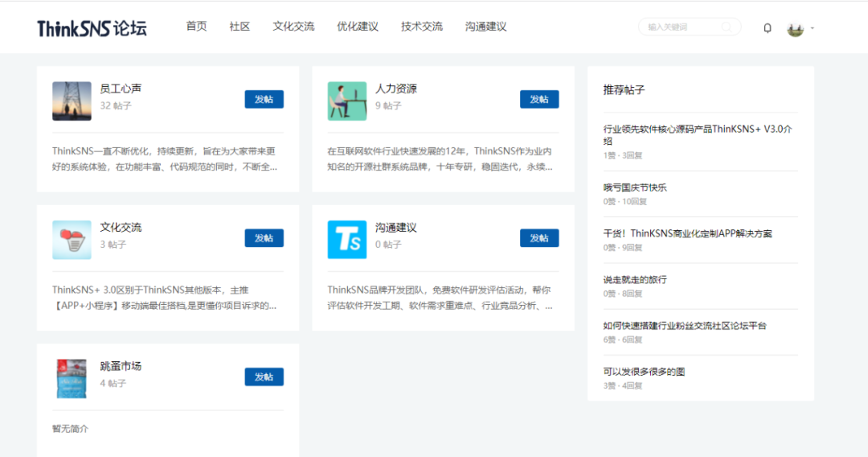
Task: Click the 0赞 · 8回复 stats line
Action: pyautogui.click(x=623, y=294)
